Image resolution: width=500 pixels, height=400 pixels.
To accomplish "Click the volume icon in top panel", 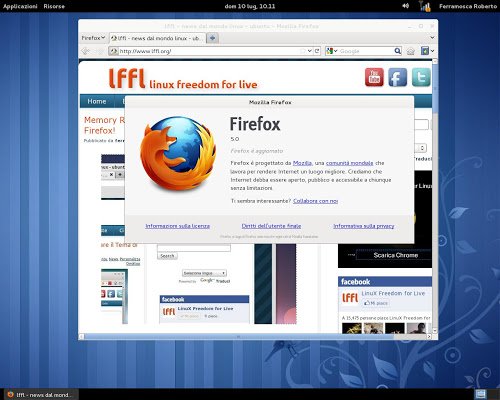I will point(405,6).
